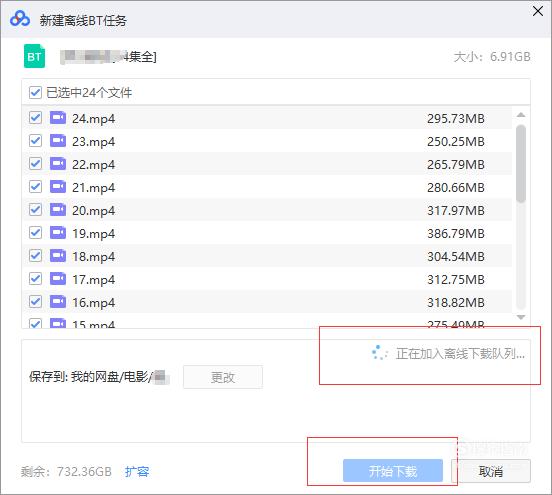Click the video icon for 23.mp4
The width and height of the screenshot is (552, 495).
pyautogui.click(x=58, y=141)
